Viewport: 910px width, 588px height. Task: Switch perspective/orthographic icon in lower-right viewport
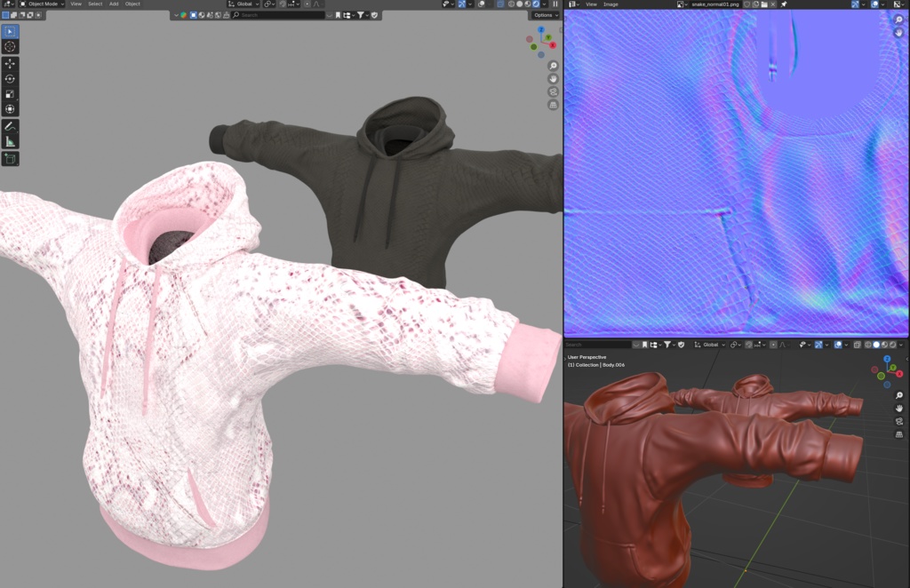click(x=899, y=434)
